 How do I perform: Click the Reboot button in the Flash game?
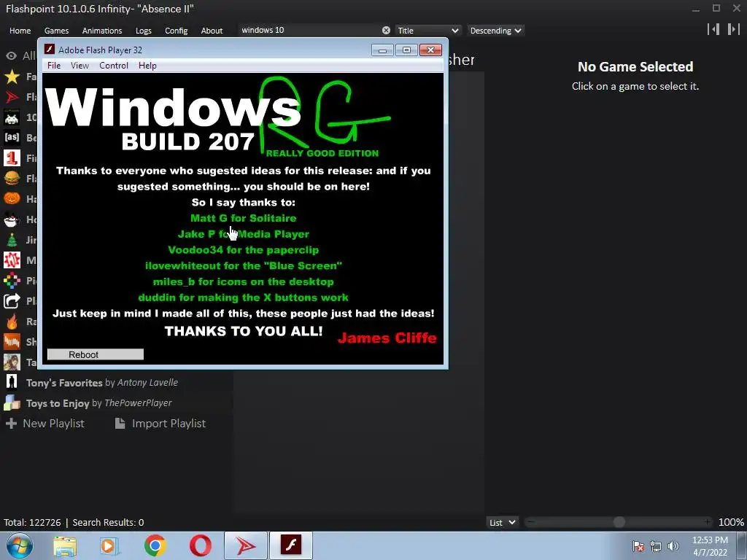click(96, 354)
